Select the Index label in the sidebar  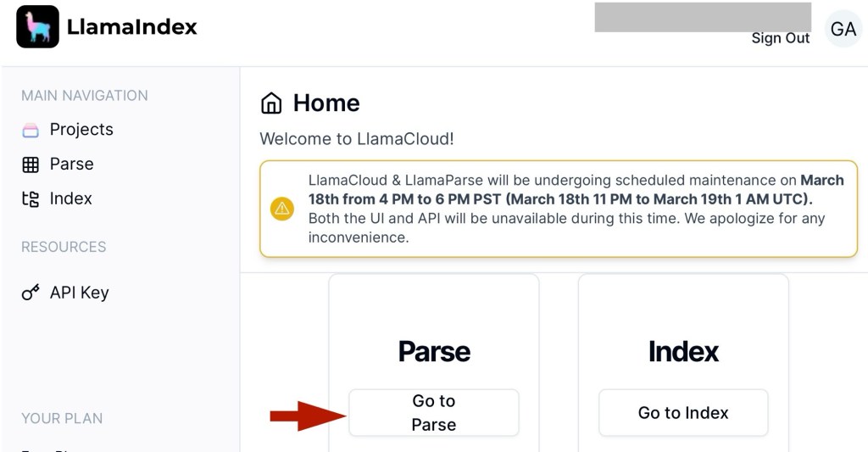tap(71, 199)
